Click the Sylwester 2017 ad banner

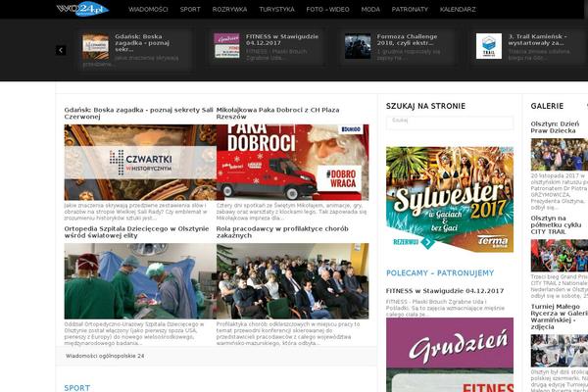pos(450,200)
